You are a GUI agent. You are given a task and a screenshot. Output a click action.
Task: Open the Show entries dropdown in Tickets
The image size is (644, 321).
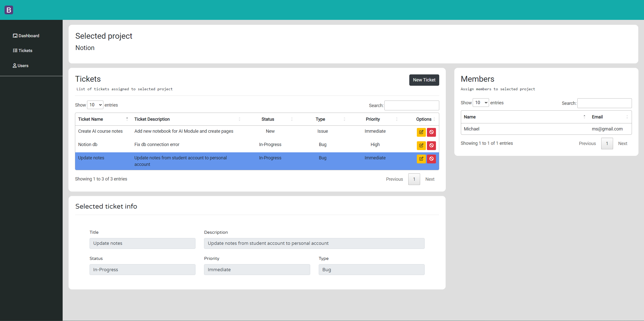pyautogui.click(x=95, y=105)
